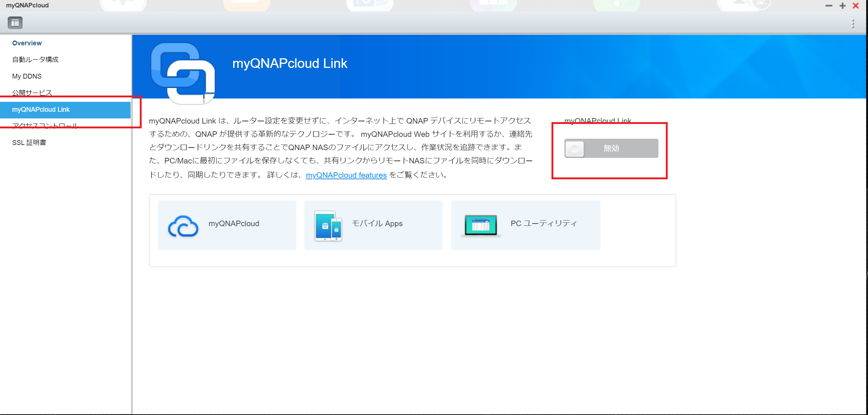Close the myQNAPcloud window
This screenshot has width=868, height=415.
(856, 6)
